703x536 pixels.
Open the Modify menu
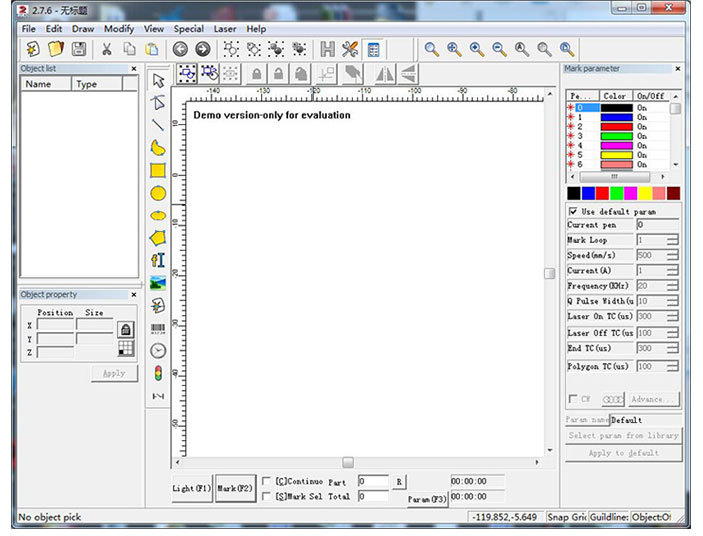[x=119, y=29]
